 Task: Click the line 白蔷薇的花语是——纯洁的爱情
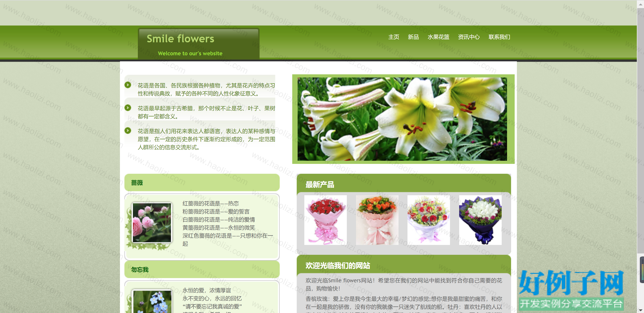coord(218,219)
